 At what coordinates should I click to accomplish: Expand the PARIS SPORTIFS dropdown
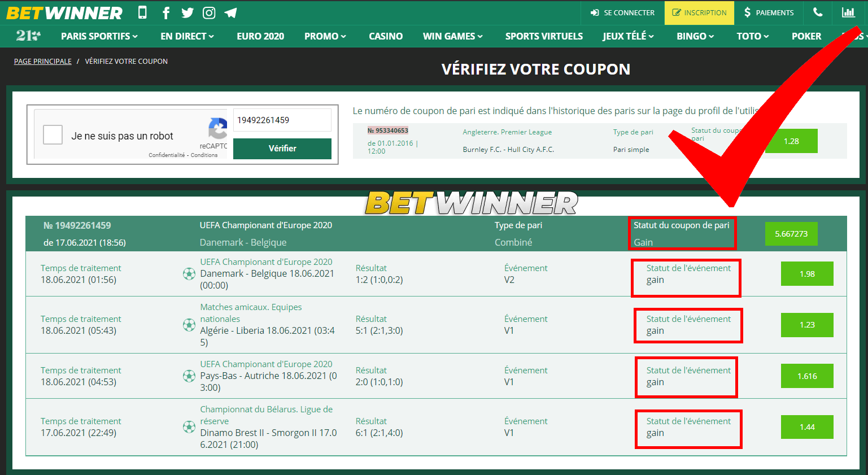coord(99,36)
